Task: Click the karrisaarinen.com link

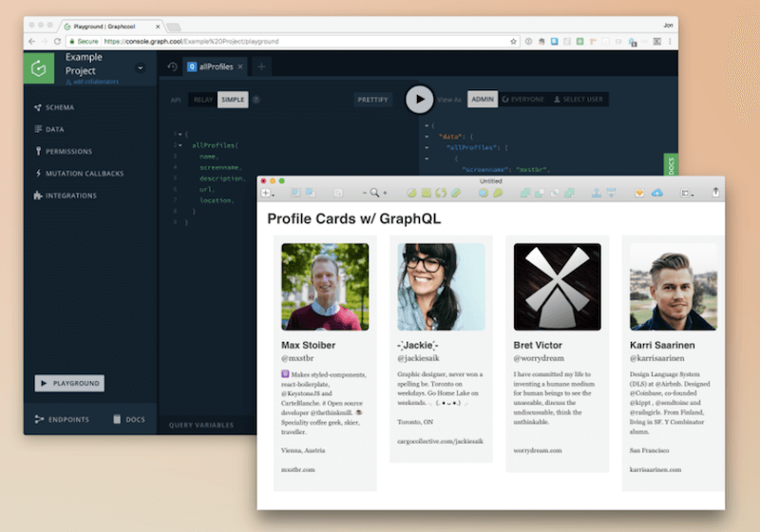Action: (655, 469)
